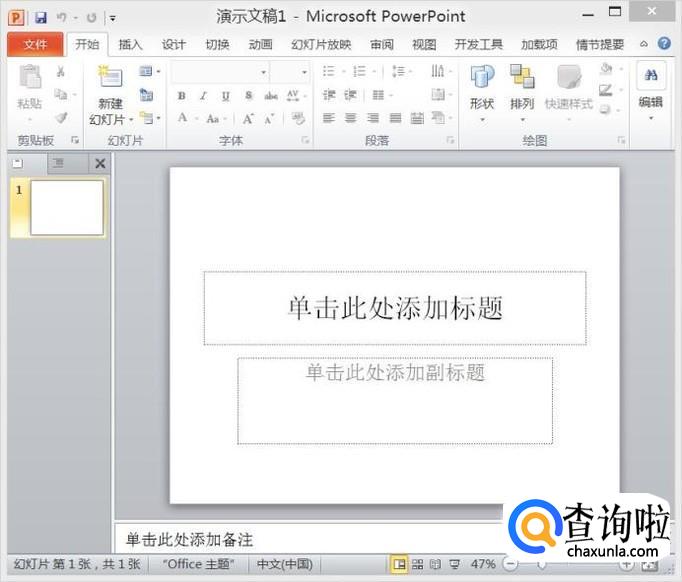
Task: Open the 开发工具 tab
Action: [x=478, y=44]
